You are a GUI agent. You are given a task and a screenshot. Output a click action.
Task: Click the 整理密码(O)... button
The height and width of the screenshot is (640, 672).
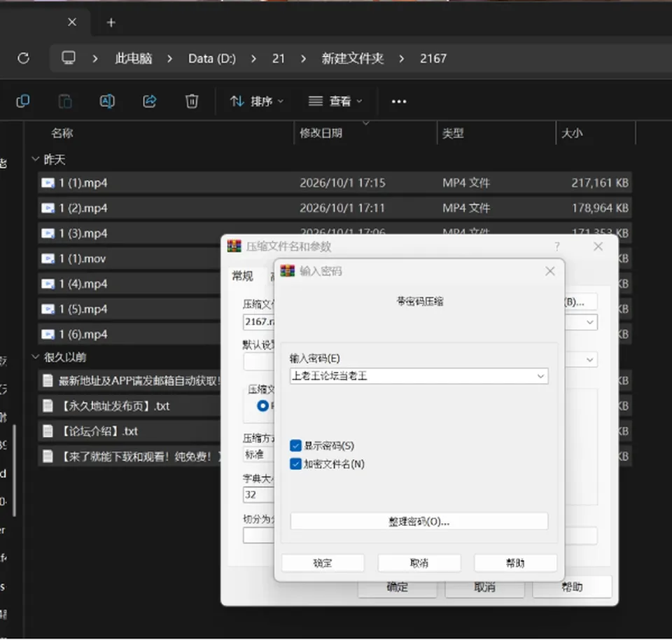pyautogui.click(x=419, y=521)
